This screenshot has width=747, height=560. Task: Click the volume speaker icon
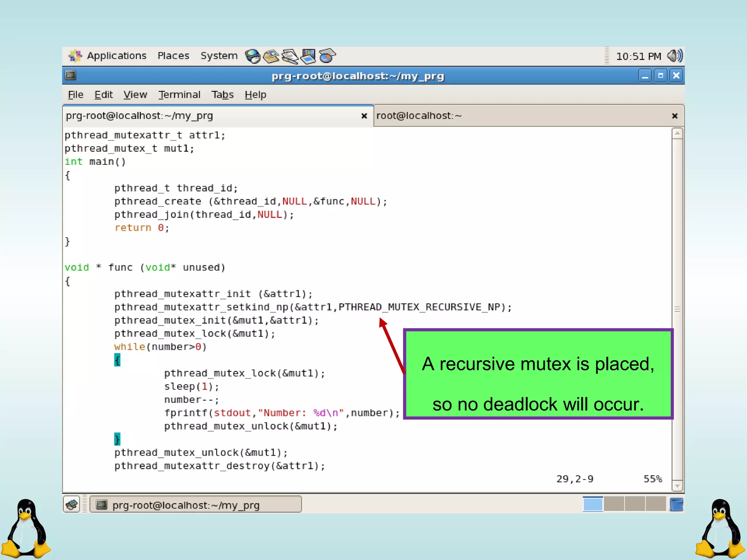[x=675, y=56]
